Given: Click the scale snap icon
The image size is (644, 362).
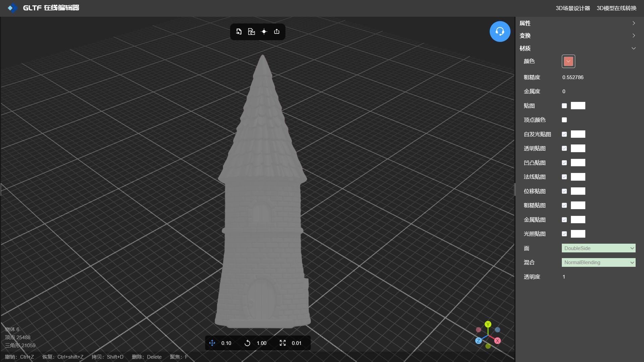Looking at the screenshot, I should tap(282, 343).
